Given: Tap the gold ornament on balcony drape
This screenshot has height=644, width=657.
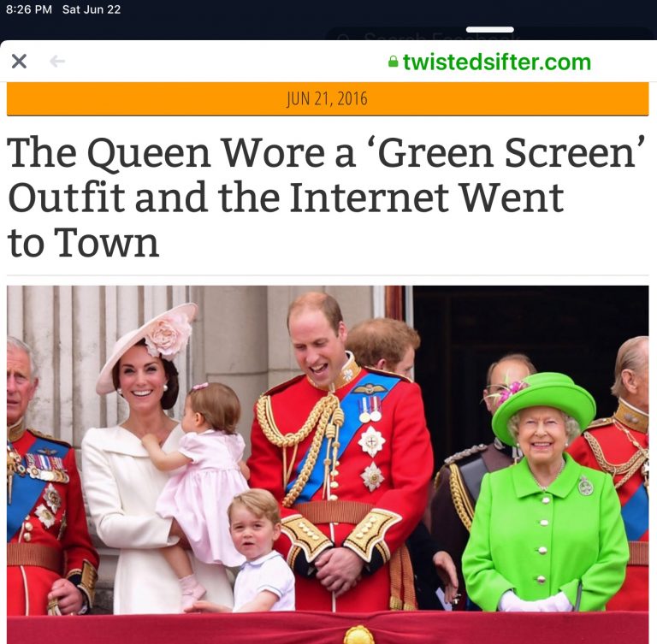Looking at the screenshot, I should [358, 635].
